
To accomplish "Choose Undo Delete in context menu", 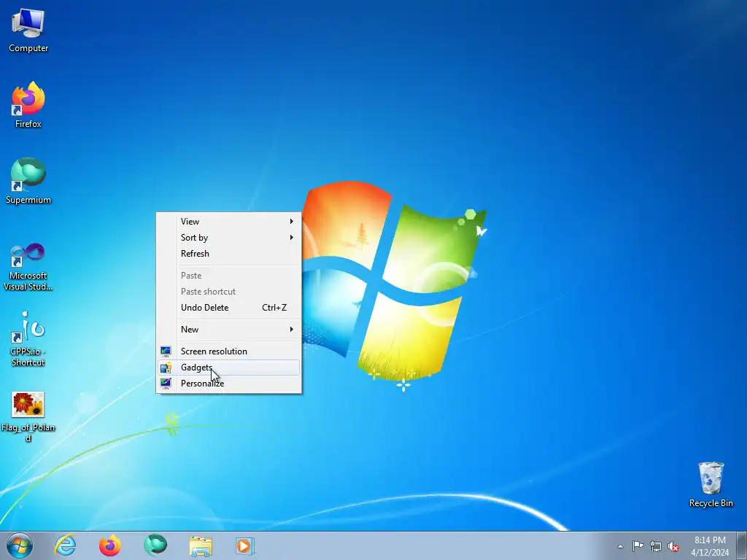I will click(228, 308).
